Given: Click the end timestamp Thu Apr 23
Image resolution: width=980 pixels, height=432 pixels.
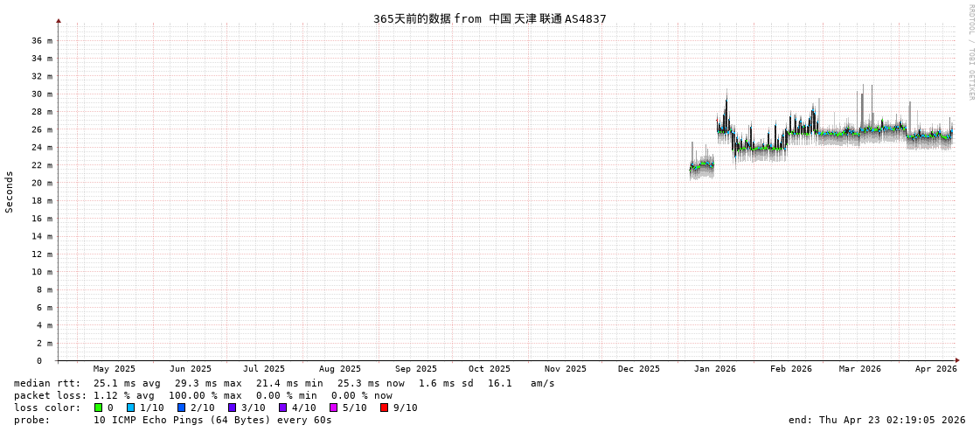Looking at the screenshot, I should tap(876, 420).
